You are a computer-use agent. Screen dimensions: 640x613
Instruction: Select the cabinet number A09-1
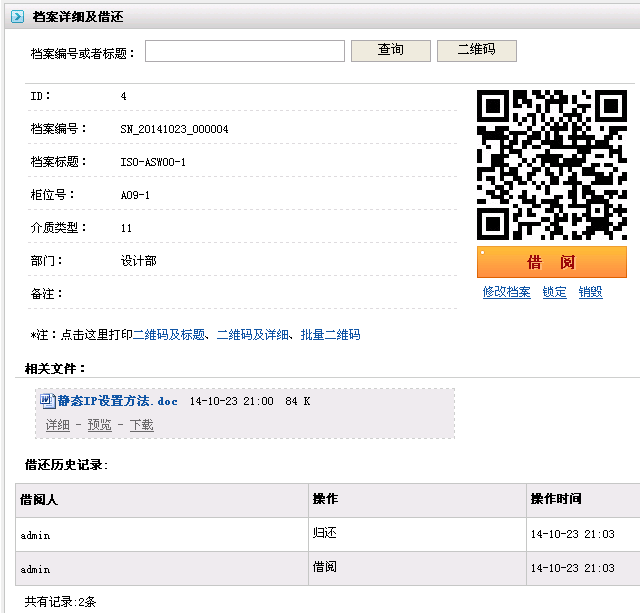coord(135,195)
